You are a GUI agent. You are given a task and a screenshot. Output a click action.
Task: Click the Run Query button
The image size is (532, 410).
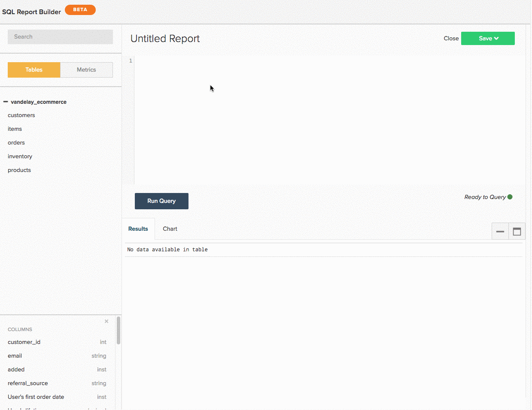[x=161, y=201]
